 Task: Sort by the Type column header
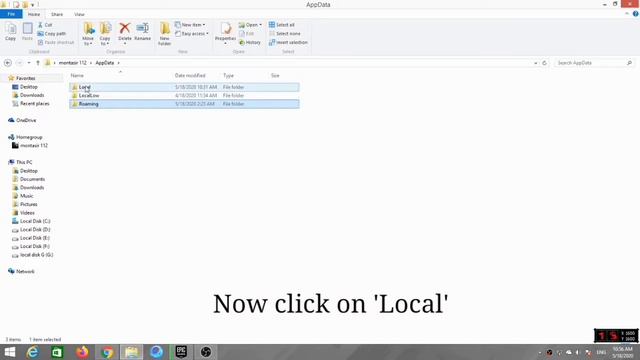pyautogui.click(x=228, y=76)
